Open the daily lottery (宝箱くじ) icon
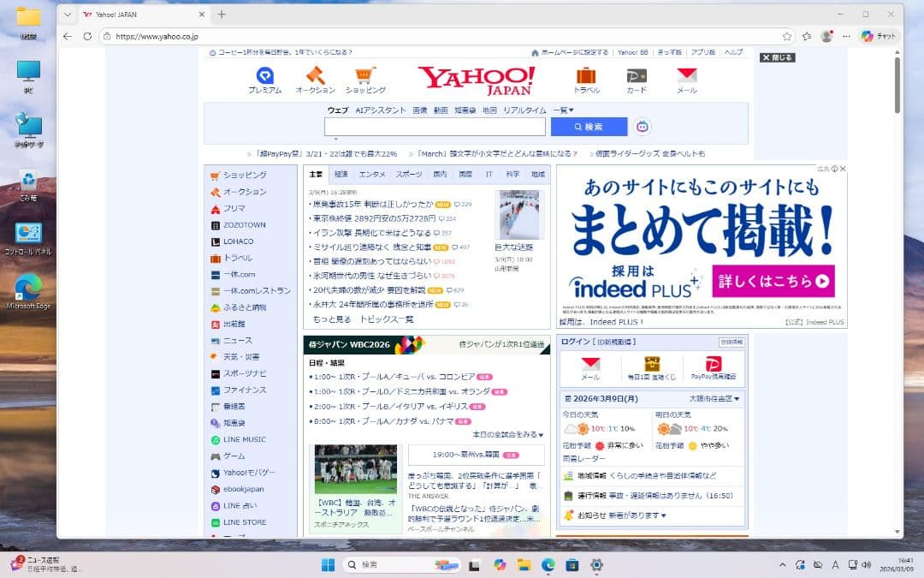924x578 pixels. (652, 364)
